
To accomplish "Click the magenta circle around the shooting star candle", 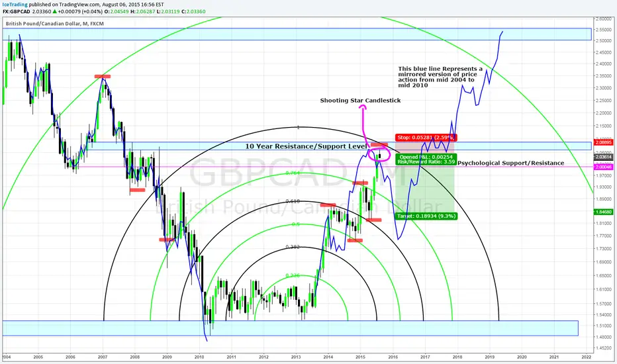I will pos(379,154).
